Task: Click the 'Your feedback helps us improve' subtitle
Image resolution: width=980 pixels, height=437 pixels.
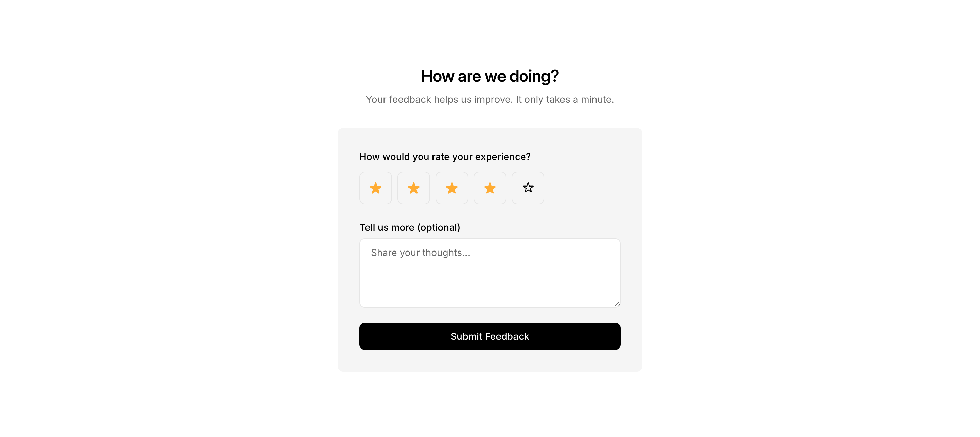Action: (x=490, y=99)
